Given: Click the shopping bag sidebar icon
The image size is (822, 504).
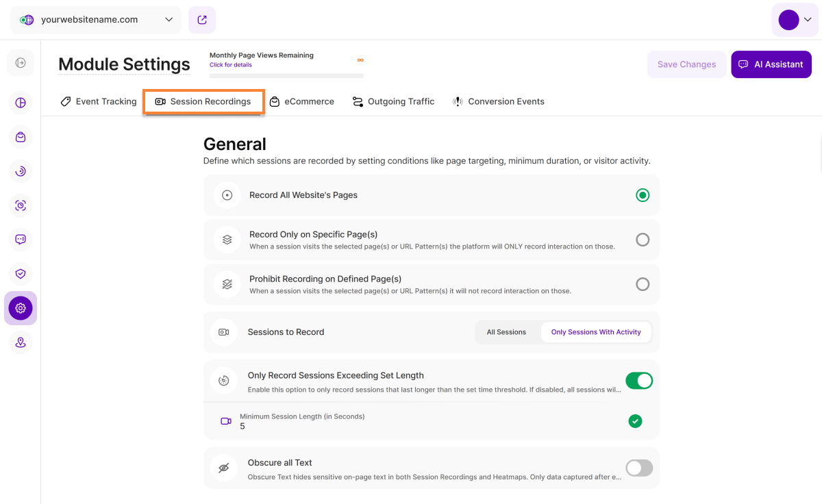Looking at the screenshot, I should pos(21,137).
